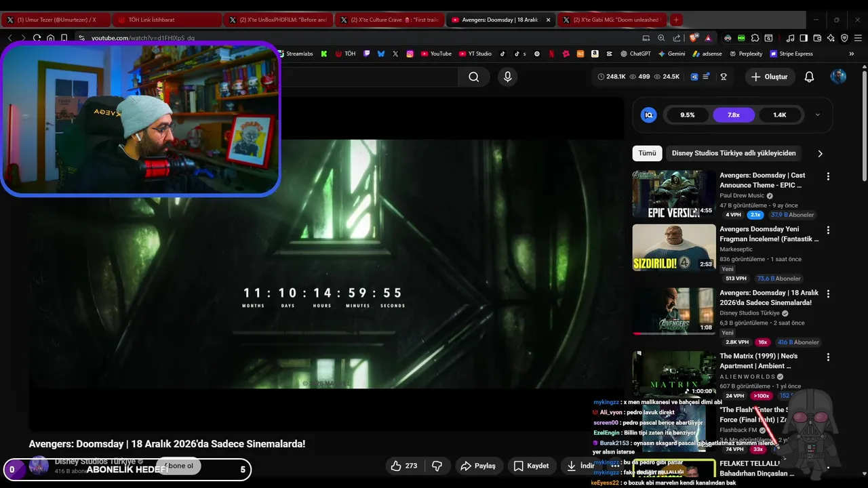The height and width of the screenshot is (488, 868).
Task: Click the video title Avengers: Doomsday
Action: pyautogui.click(x=167, y=444)
